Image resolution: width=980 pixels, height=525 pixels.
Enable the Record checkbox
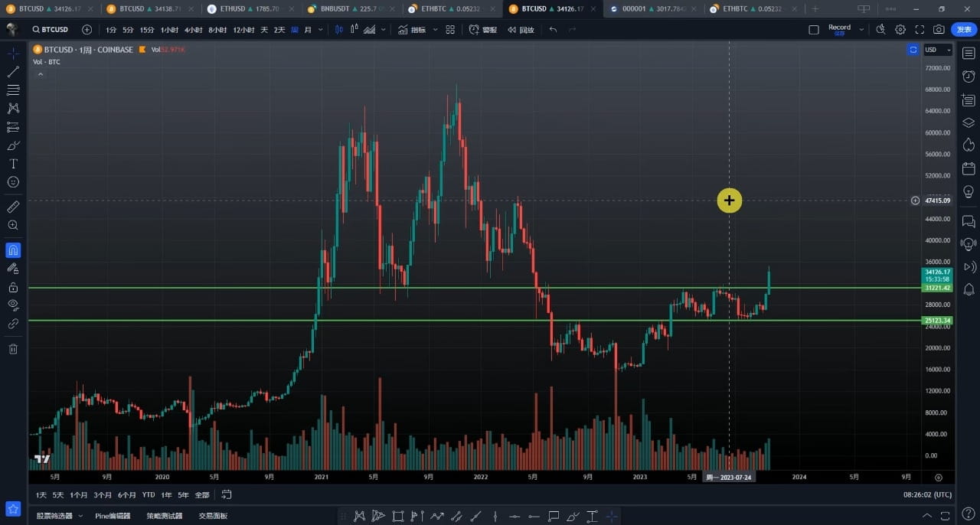point(814,28)
